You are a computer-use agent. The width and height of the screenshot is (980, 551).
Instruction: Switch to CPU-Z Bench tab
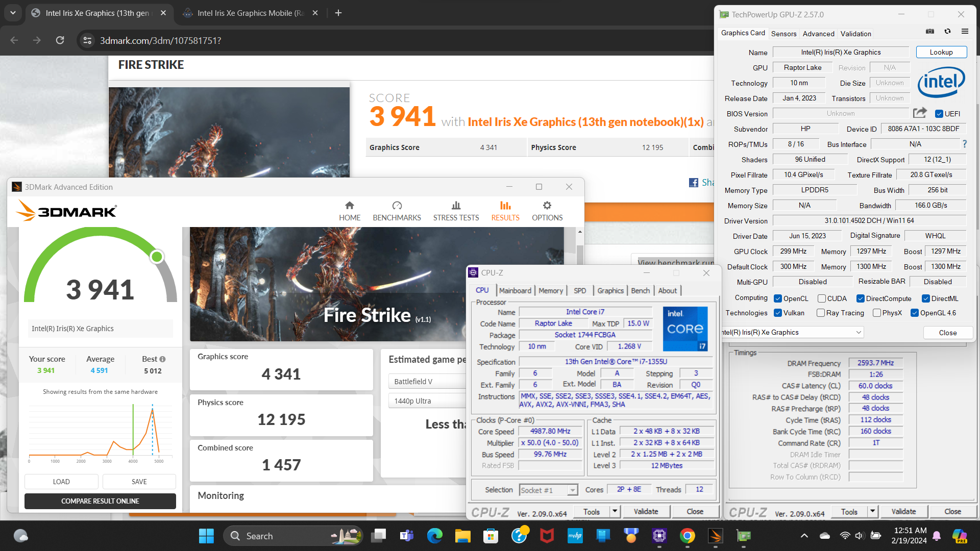[x=640, y=290]
